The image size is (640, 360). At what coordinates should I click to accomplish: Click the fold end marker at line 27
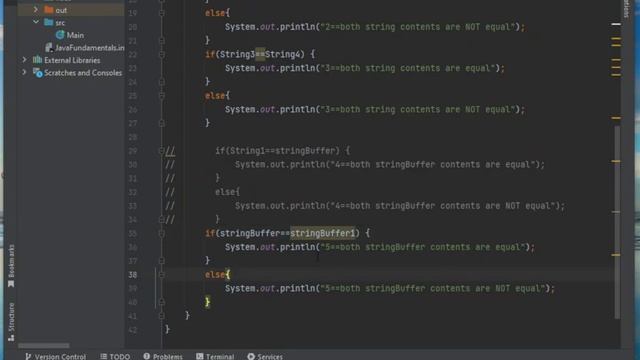[x=162, y=123]
